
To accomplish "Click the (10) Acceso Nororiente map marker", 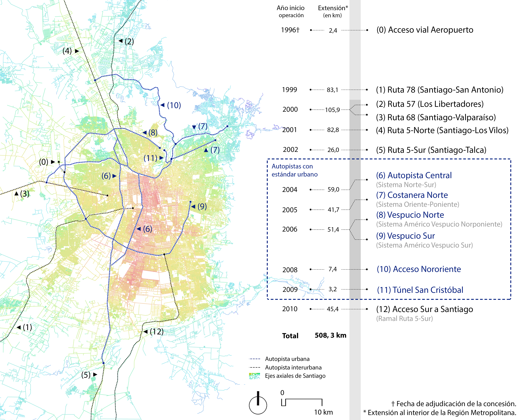I will pyautogui.click(x=171, y=105).
